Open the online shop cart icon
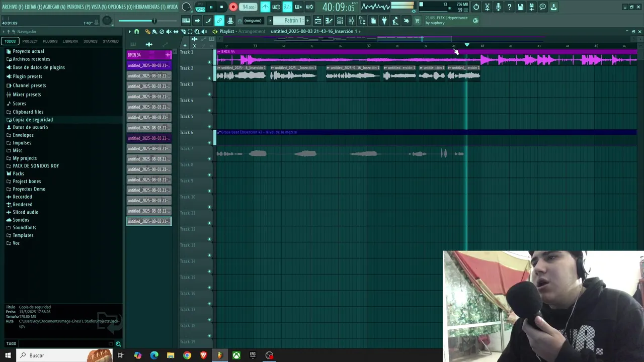The image size is (644, 362). pyautogui.click(x=417, y=21)
